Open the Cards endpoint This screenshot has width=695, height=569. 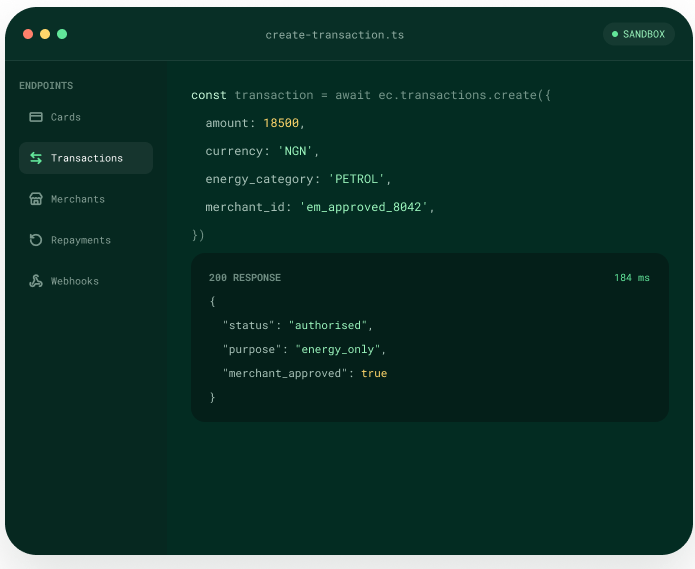[86, 117]
